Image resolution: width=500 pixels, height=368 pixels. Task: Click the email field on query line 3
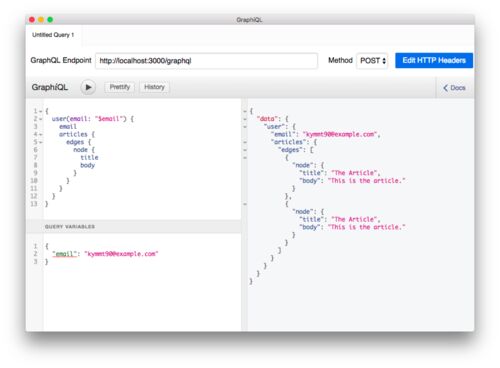(68, 127)
